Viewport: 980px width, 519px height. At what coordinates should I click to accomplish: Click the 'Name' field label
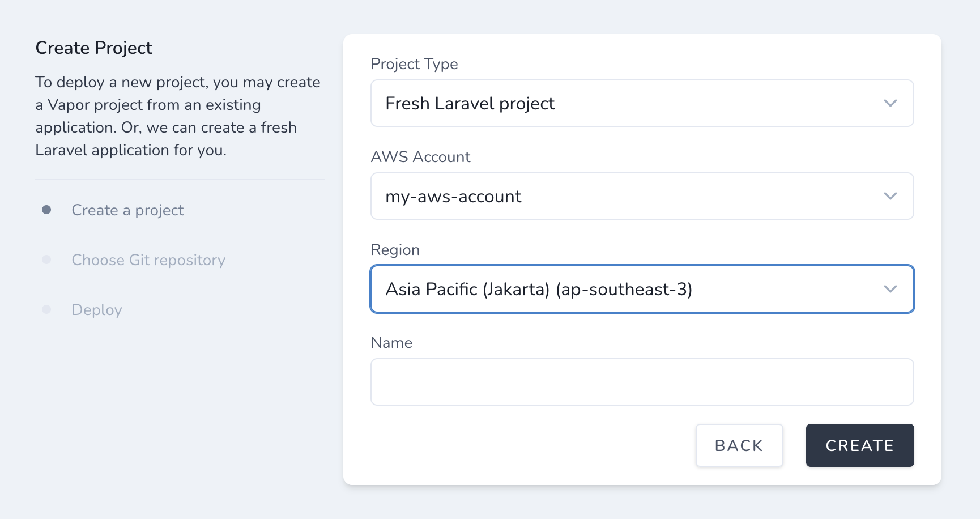[x=391, y=343]
